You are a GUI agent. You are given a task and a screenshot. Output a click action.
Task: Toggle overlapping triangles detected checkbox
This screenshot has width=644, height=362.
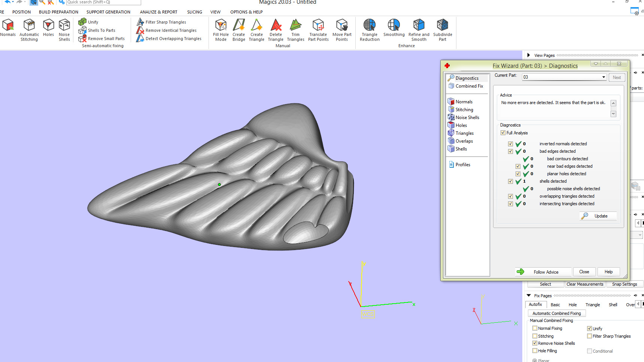(x=510, y=196)
